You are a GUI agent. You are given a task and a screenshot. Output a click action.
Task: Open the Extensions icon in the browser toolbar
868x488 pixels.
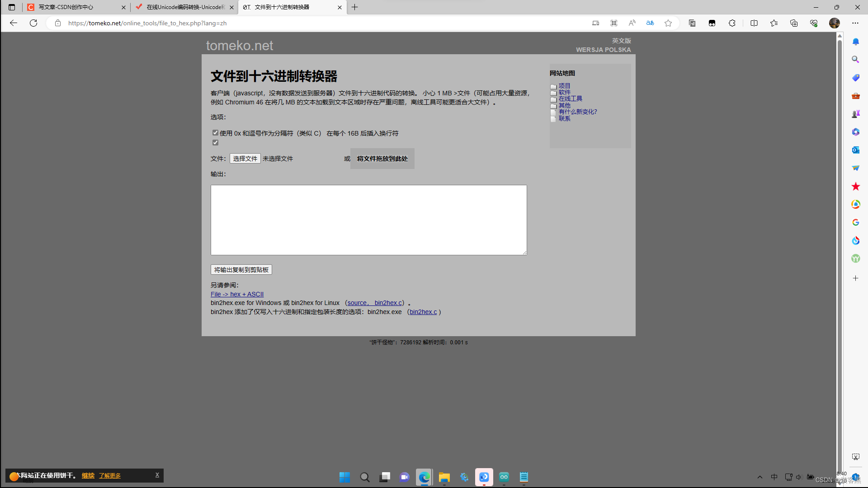[x=732, y=23]
